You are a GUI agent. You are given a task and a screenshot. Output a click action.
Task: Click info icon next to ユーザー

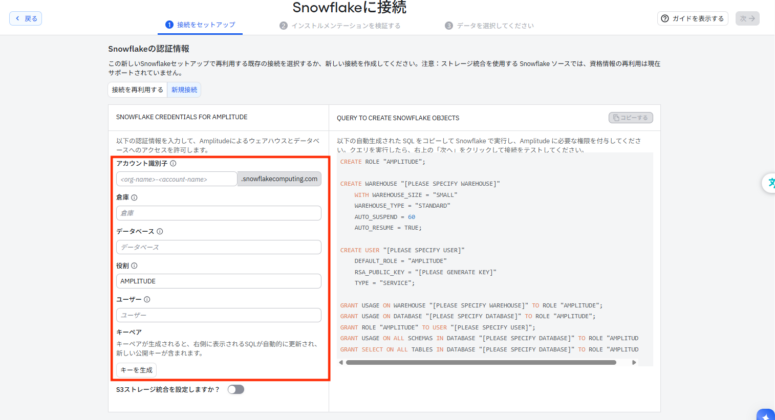pyautogui.click(x=147, y=299)
